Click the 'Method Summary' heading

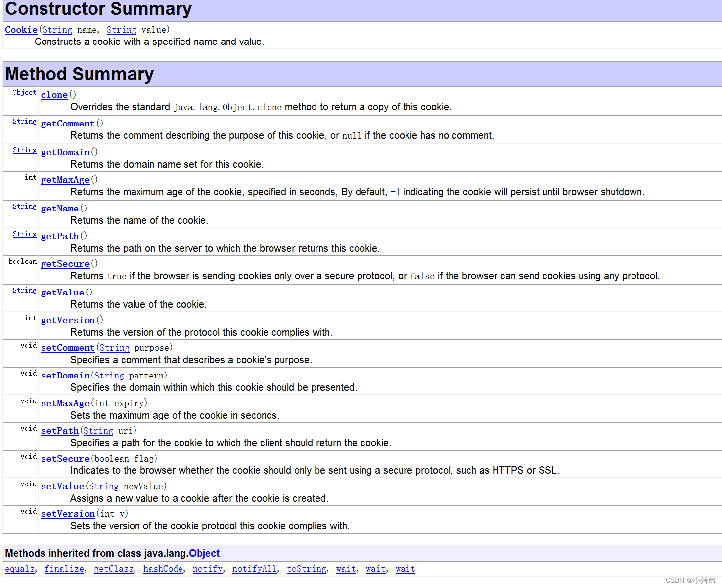pos(80,74)
